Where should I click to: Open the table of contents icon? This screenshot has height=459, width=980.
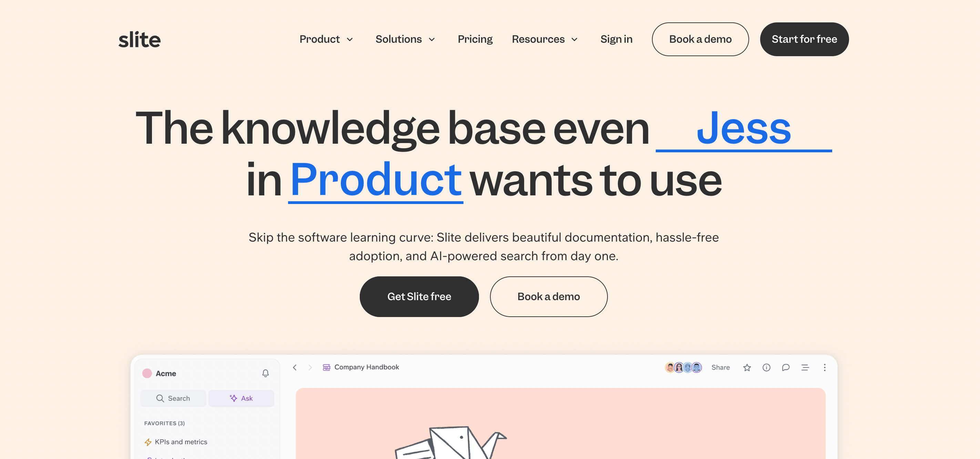point(805,367)
